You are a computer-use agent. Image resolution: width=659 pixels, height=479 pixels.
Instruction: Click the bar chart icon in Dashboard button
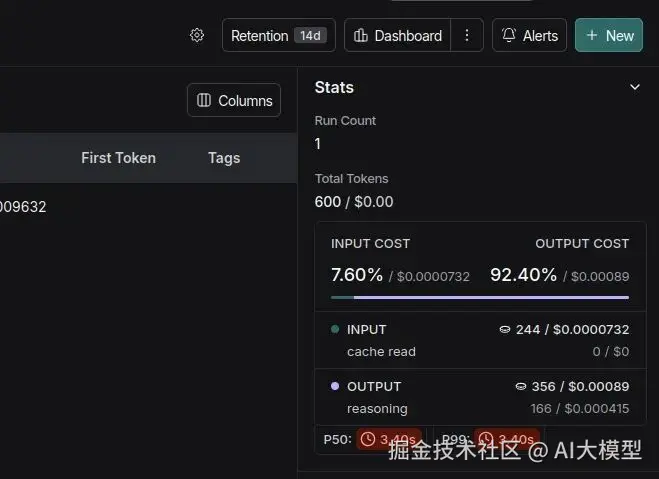pyautogui.click(x=361, y=35)
